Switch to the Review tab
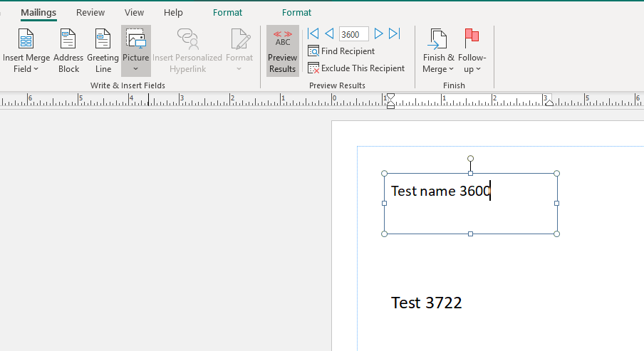The image size is (644, 351). [x=90, y=13]
